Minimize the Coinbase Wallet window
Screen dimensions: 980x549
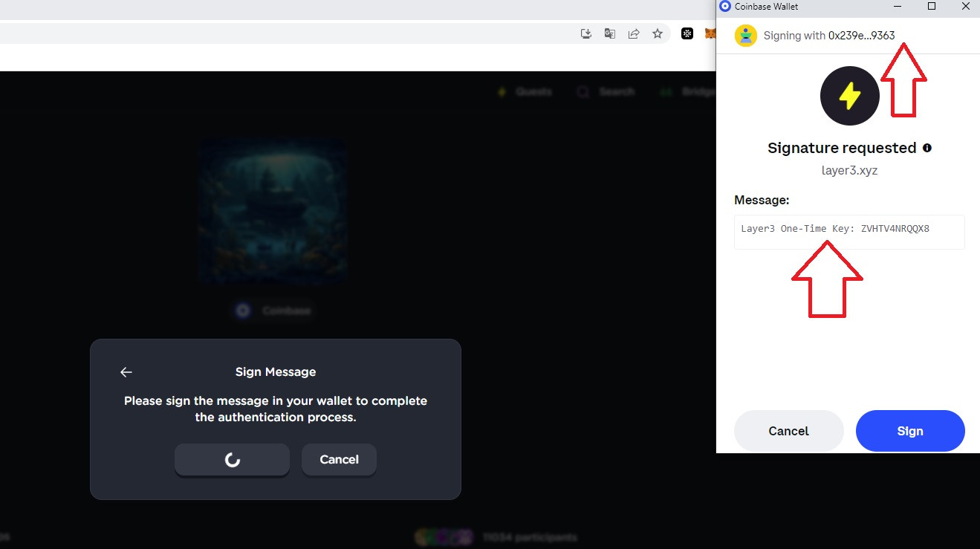click(898, 7)
